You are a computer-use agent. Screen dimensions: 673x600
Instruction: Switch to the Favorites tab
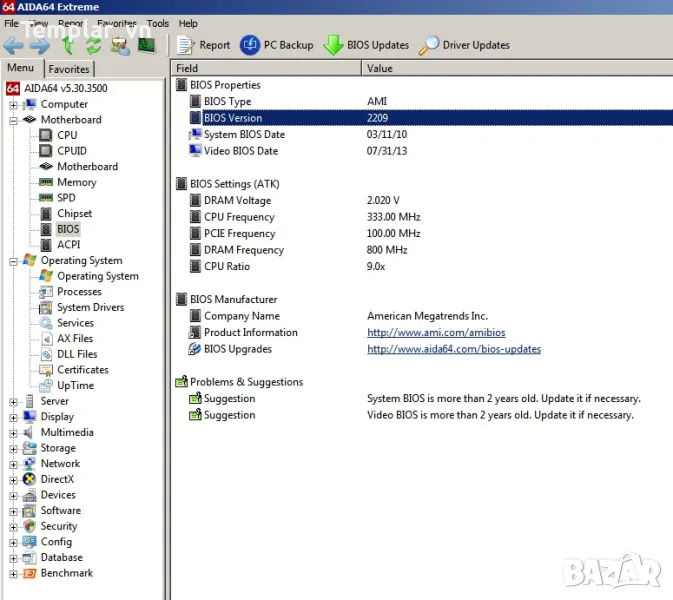[69, 69]
